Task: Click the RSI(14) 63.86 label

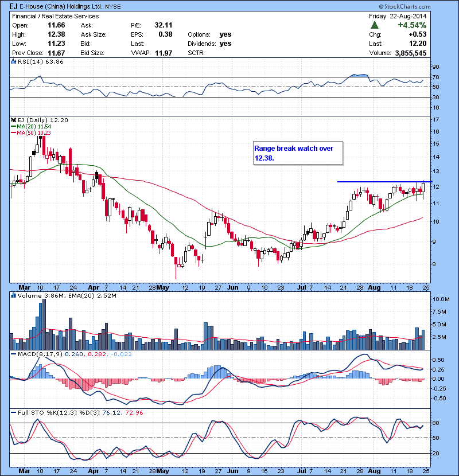Action: (x=41, y=61)
